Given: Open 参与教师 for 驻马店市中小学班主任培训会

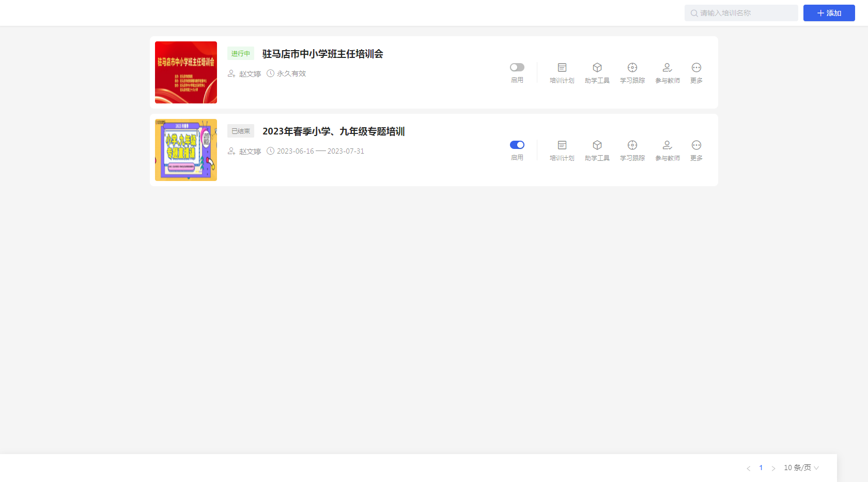Looking at the screenshot, I should point(668,73).
